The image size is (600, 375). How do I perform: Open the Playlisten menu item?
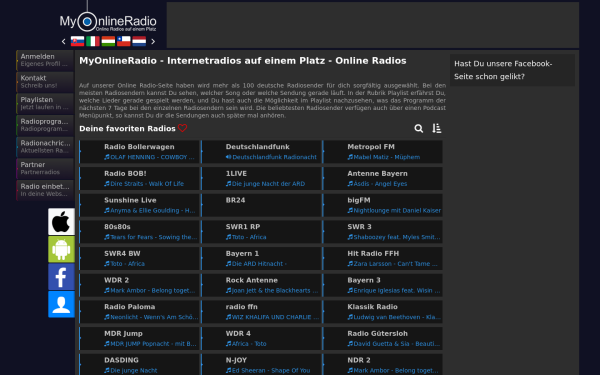pos(45,103)
